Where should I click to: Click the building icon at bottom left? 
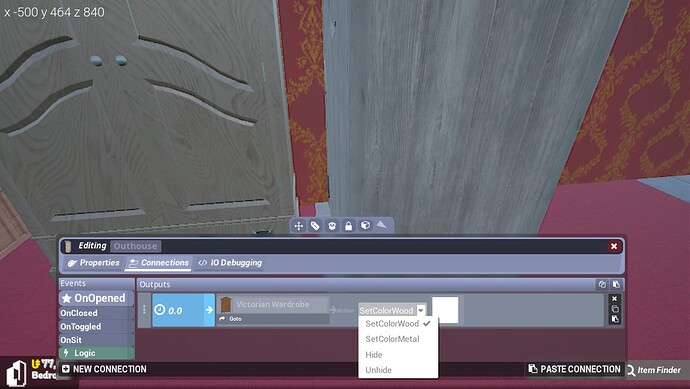(16, 373)
